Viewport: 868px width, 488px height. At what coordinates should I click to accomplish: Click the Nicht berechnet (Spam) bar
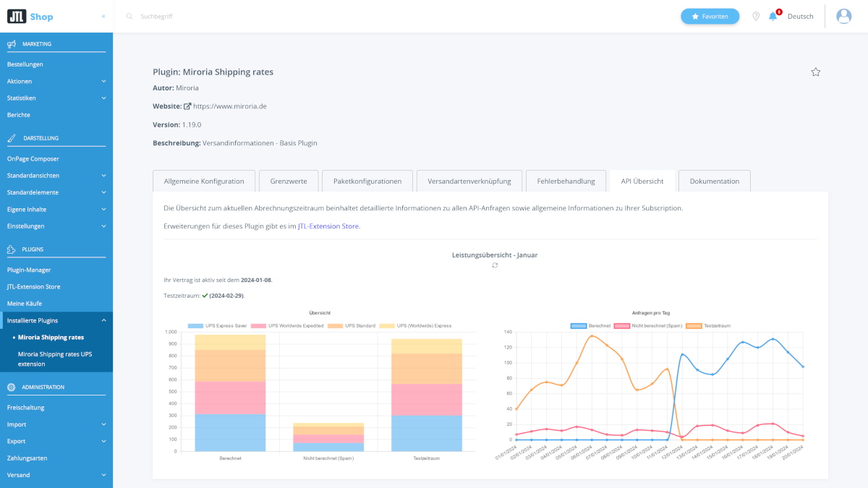[328, 437]
